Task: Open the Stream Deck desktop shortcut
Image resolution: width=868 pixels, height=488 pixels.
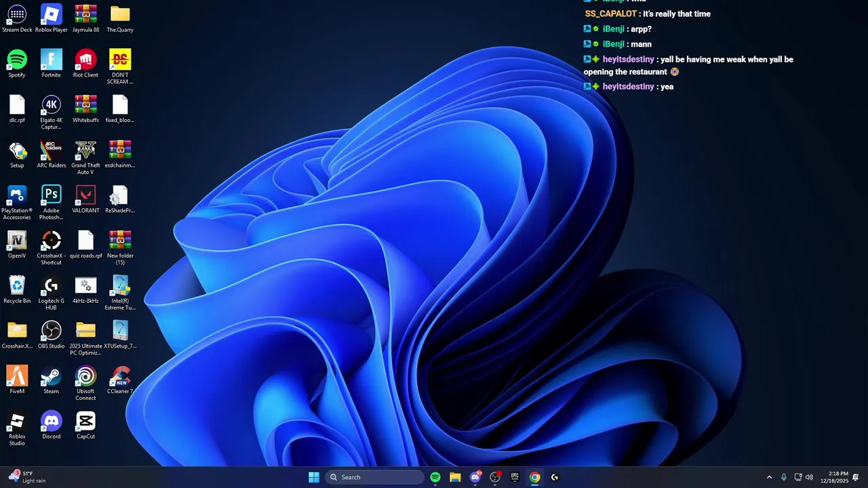Action: click(17, 18)
